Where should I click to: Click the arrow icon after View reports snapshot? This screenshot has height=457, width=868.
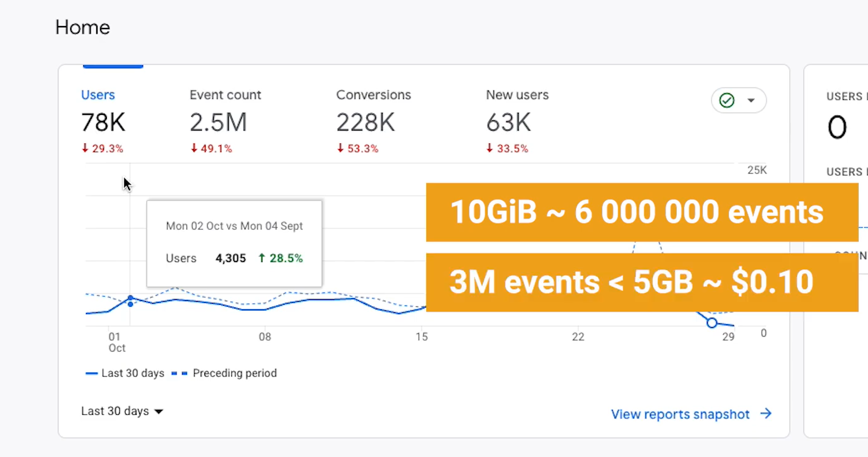[766, 414]
